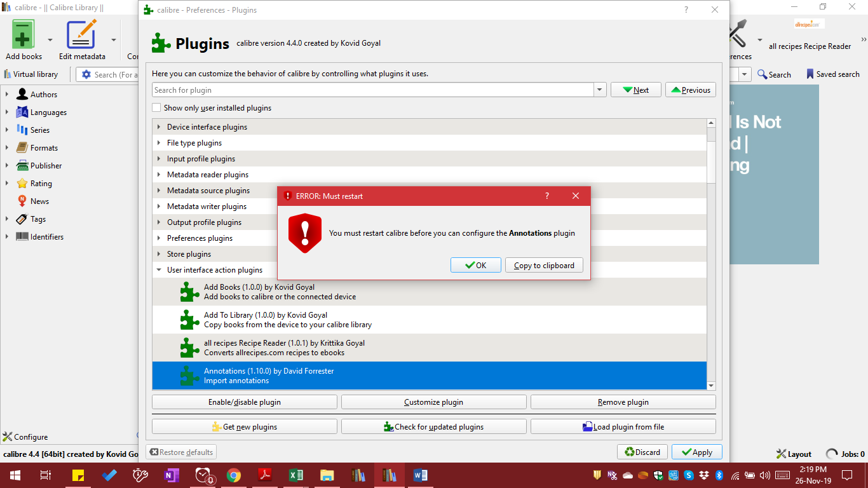868x488 pixels.
Task: Select News category in tag browser
Action: point(39,201)
